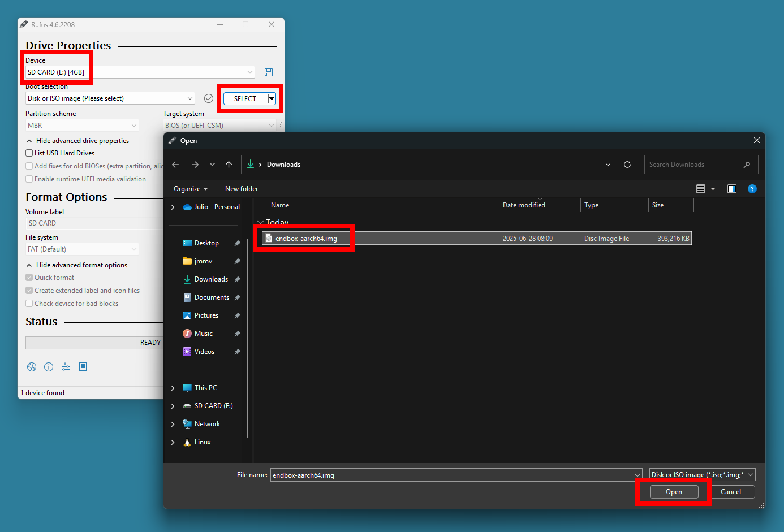
Task: Open the File name history dropdown
Action: tap(637, 475)
